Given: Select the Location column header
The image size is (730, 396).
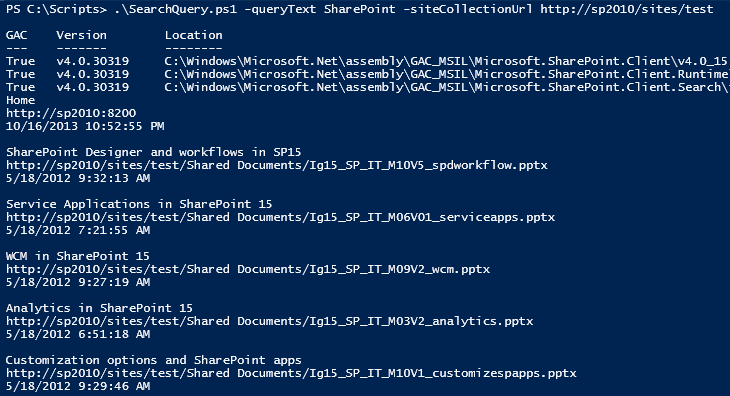Looking at the screenshot, I should [194, 35].
